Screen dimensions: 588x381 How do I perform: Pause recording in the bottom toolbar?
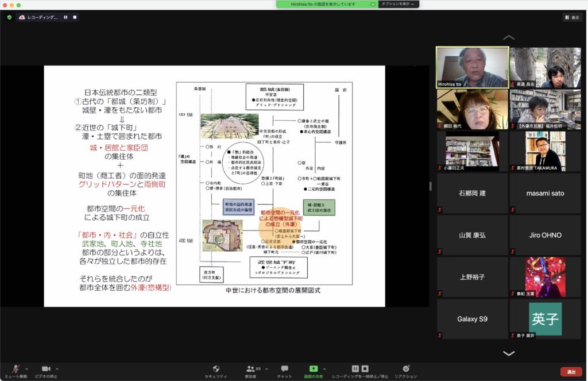click(355, 368)
